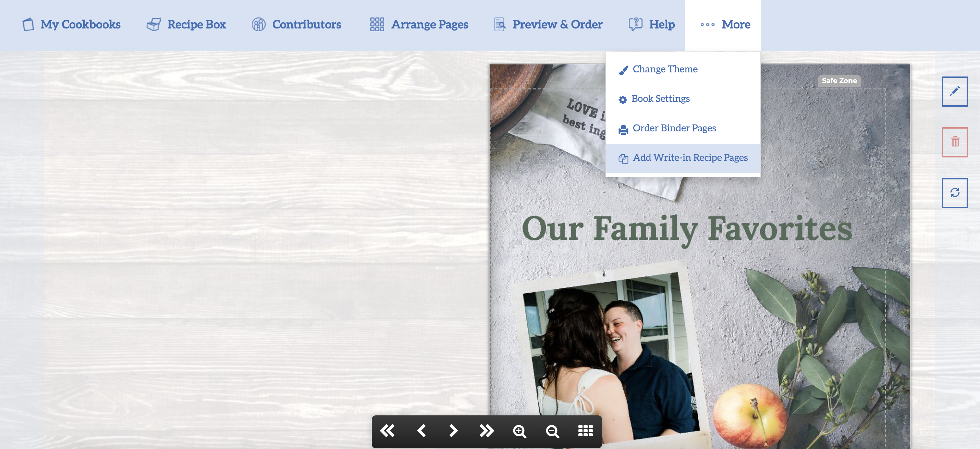The width and height of the screenshot is (980, 449).
Task: Jump to first page with double-left arrows
Action: pyautogui.click(x=387, y=431)
